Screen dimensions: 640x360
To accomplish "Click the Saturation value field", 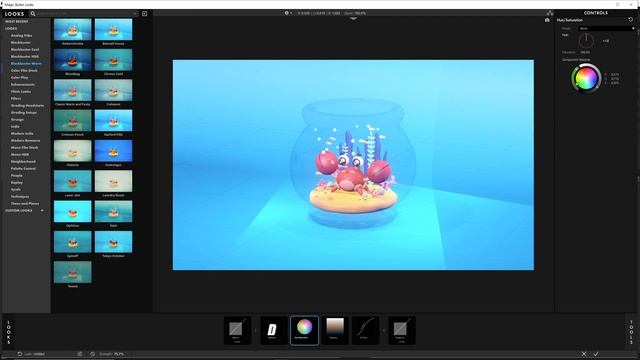I will (585, 52).
